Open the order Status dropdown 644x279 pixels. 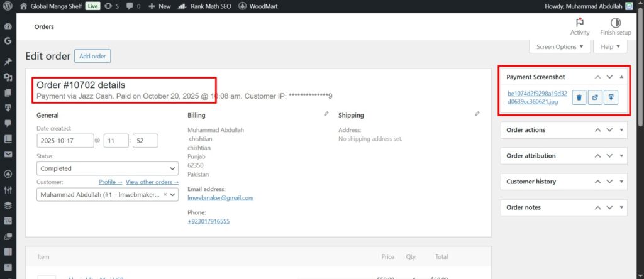pyautogui.click(x=107, y=168)
